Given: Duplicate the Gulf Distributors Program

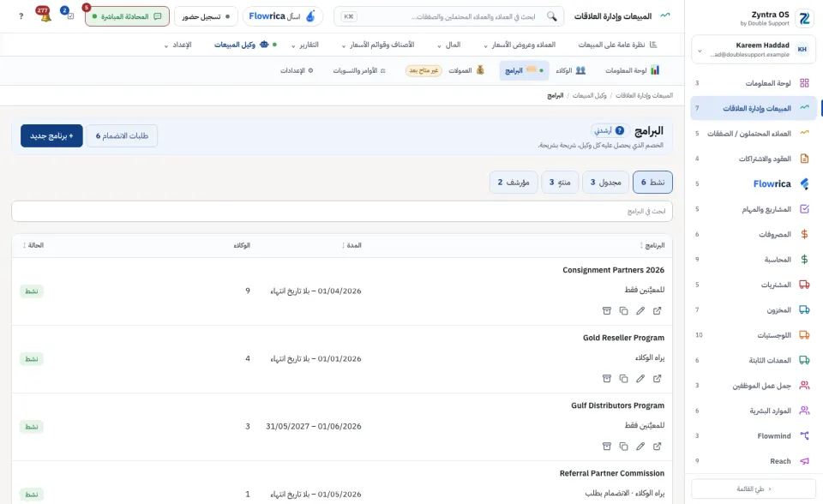Looking at the screenshot, I should [x=623, y=447].
